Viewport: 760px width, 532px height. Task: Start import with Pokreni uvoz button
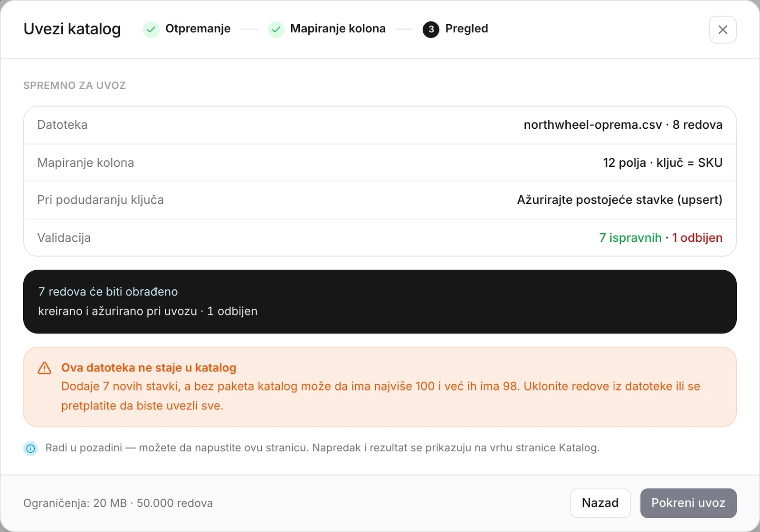pyautogui.click(x=688, y=503)
